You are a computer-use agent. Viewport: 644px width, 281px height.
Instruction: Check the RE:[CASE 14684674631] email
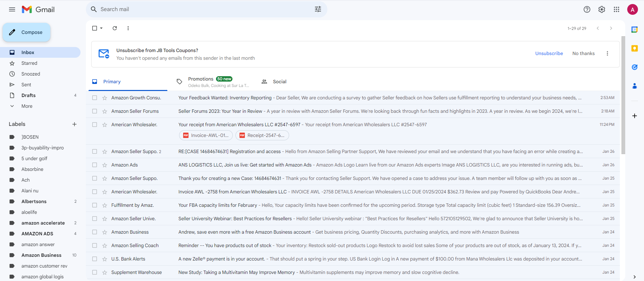[95, 151]
